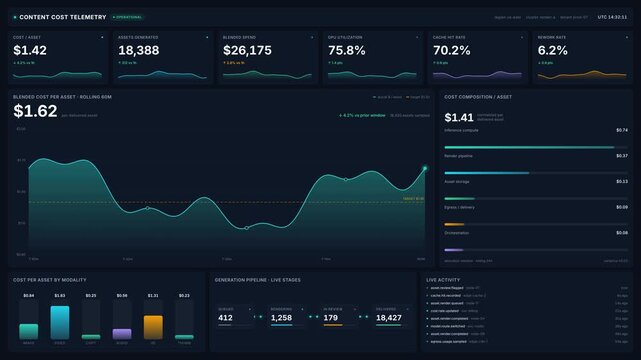Click the Generation Pipeline Live Stages heading

tap(258, 280)
